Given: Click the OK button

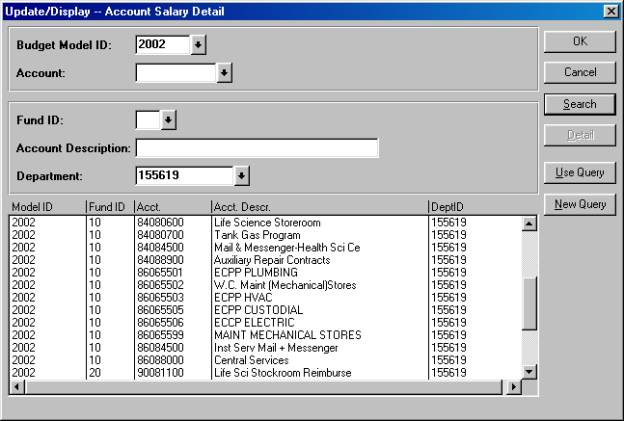Looking at the screenshot, I should [x=579, y=42].
